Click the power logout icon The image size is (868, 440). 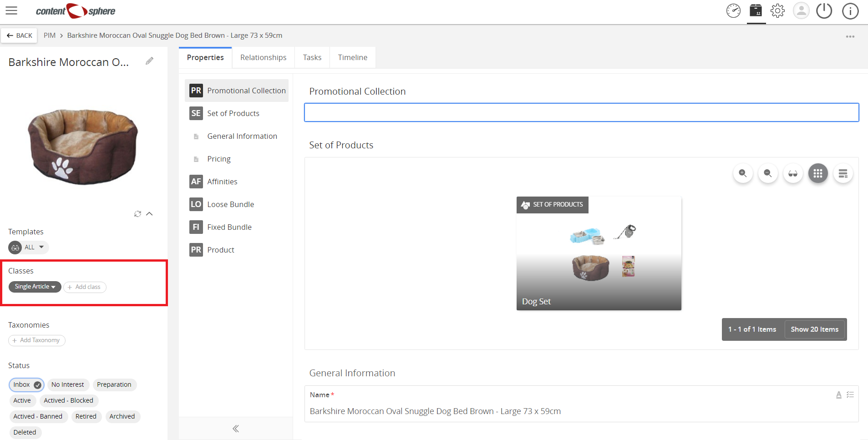tap(824, 10)
